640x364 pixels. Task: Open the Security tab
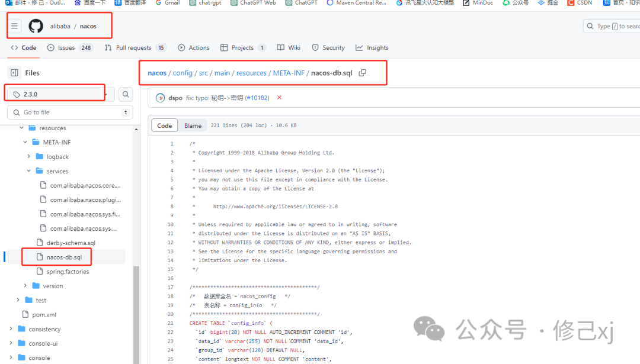[328, 48]
